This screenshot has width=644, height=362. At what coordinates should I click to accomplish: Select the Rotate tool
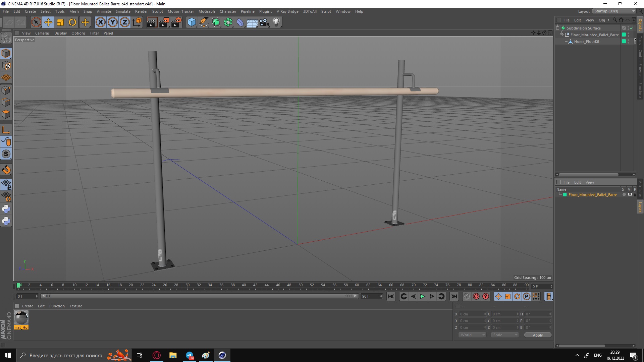(x=72, y=22)
